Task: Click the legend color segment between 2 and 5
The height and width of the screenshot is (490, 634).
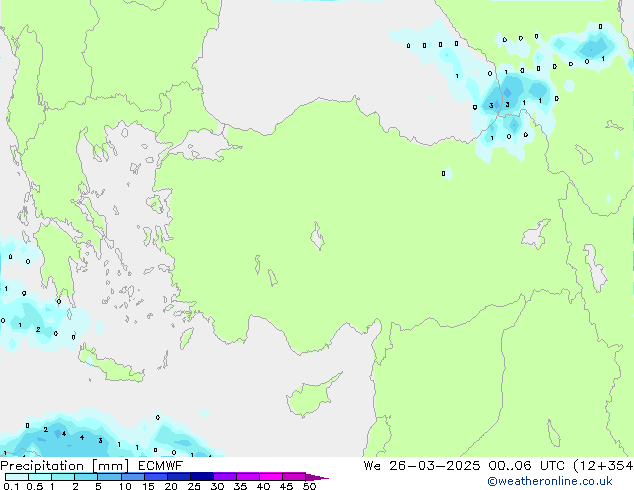Action: [86, 477]
